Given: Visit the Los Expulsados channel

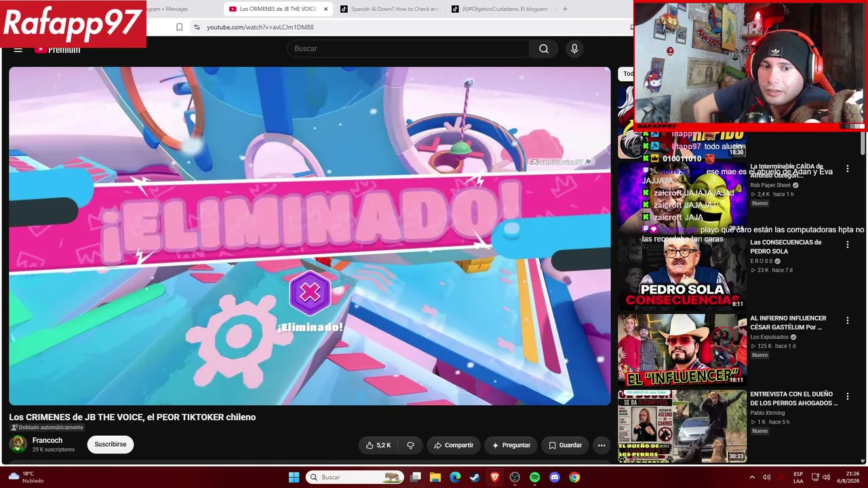Looking at the screenshot, I should click(x=769, y=337).
